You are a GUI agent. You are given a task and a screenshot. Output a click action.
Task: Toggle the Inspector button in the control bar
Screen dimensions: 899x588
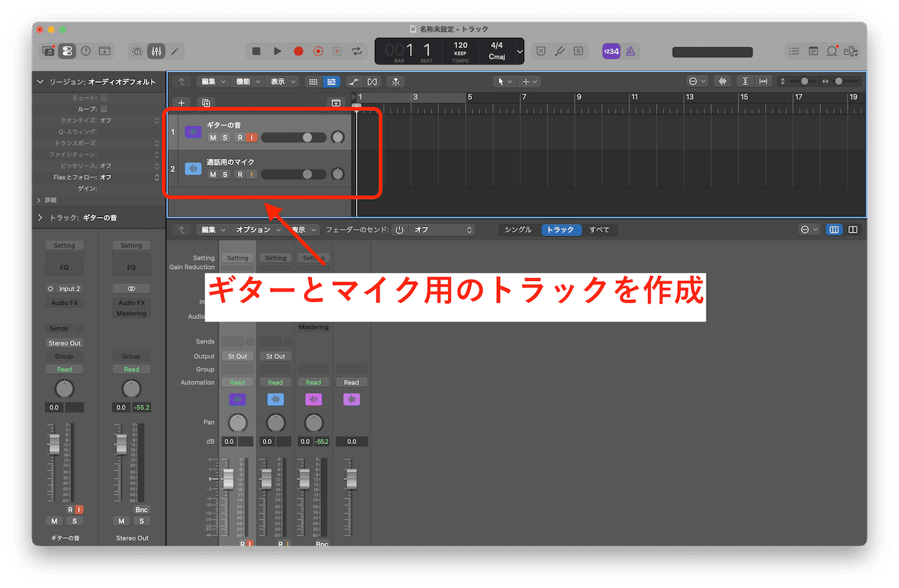(67, 51)
